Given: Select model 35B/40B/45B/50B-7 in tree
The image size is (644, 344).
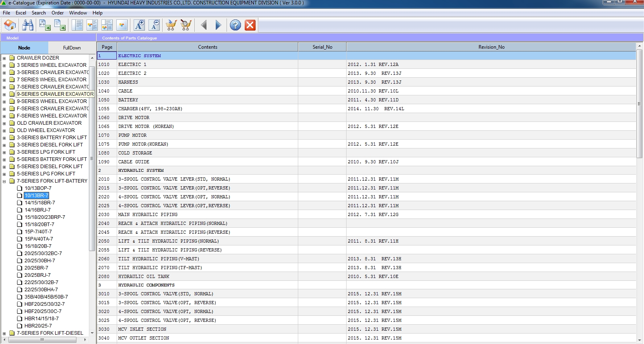Looking at the screenshot, I should [x=46, y=297].
